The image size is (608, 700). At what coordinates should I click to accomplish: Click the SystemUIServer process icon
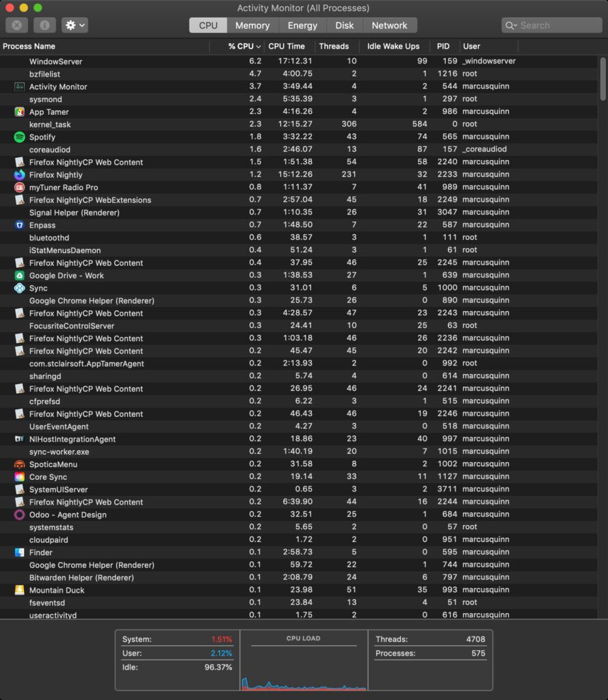[19, 489]
